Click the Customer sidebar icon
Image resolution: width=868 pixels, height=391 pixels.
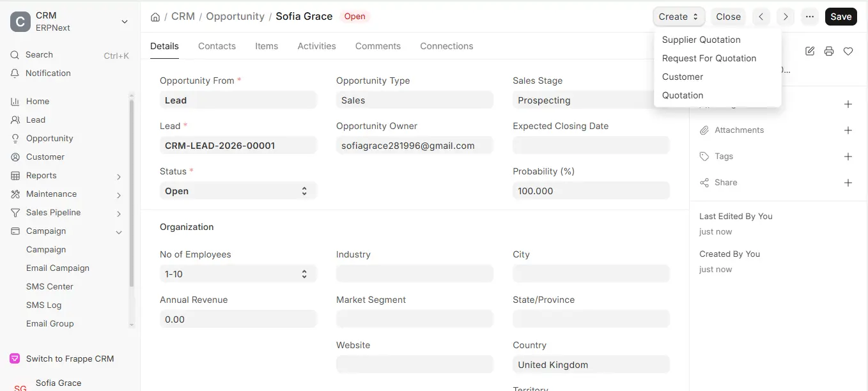point(15,157)
